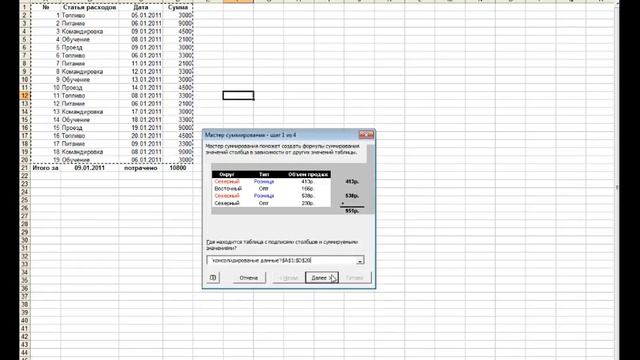Select date cell '11.01.2011'
Image resolution: width=640 pixels, height=360 pixels.
point(141,64)
